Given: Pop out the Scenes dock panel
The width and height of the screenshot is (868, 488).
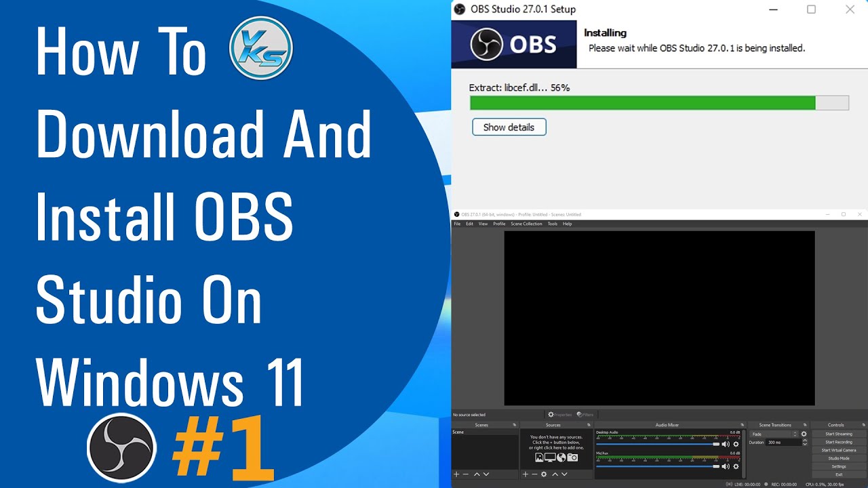Looking at the screenshot, I should pos(515,425).
